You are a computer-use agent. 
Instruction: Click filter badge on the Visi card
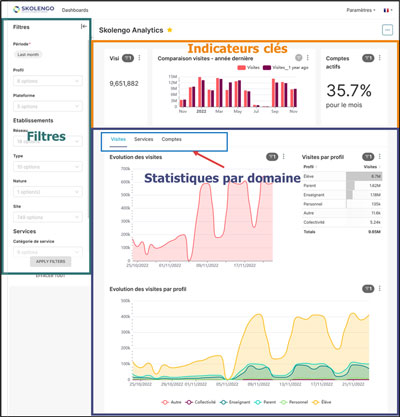pos(128,58)
